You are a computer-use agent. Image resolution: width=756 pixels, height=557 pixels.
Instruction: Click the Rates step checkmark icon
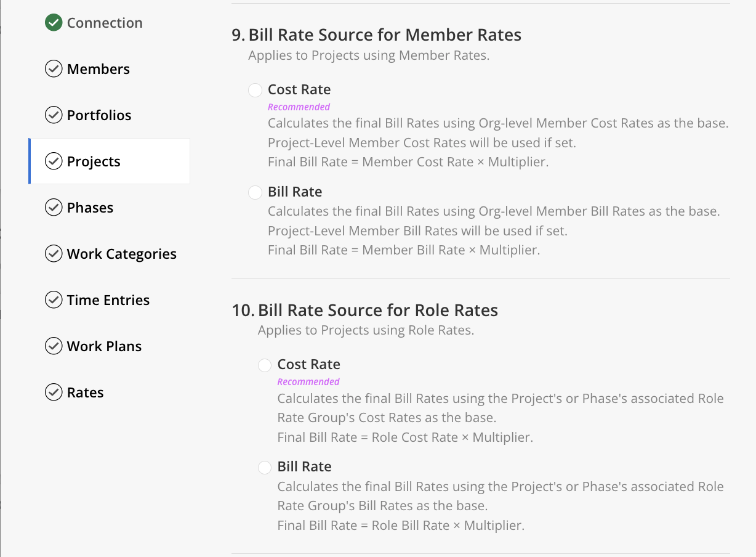pos(54,392)
